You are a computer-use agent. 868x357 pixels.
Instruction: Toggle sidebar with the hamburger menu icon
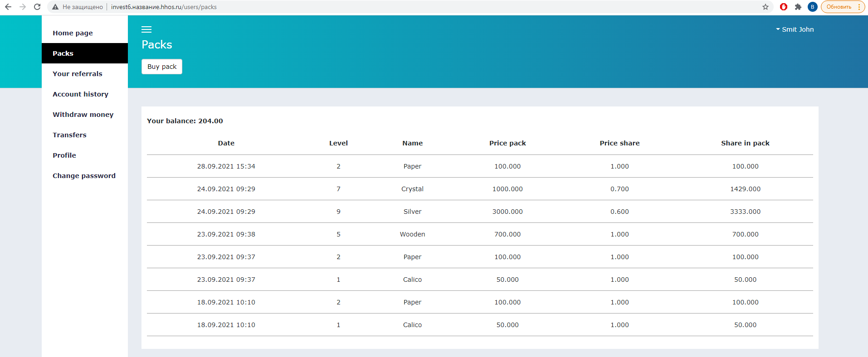146,29
